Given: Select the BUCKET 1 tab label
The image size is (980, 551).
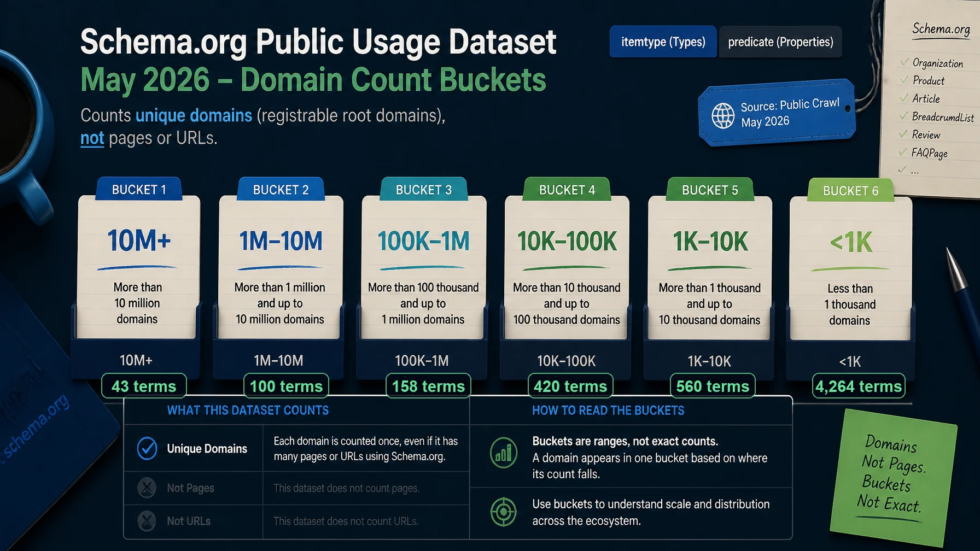Looking at the screenshot, I should point(139,189).
